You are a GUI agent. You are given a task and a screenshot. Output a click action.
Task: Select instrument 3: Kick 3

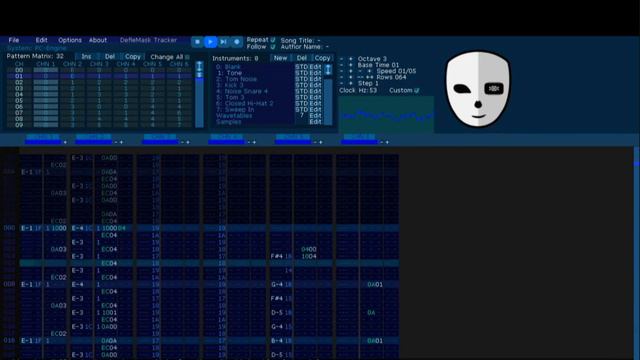[x=229, y=85]
